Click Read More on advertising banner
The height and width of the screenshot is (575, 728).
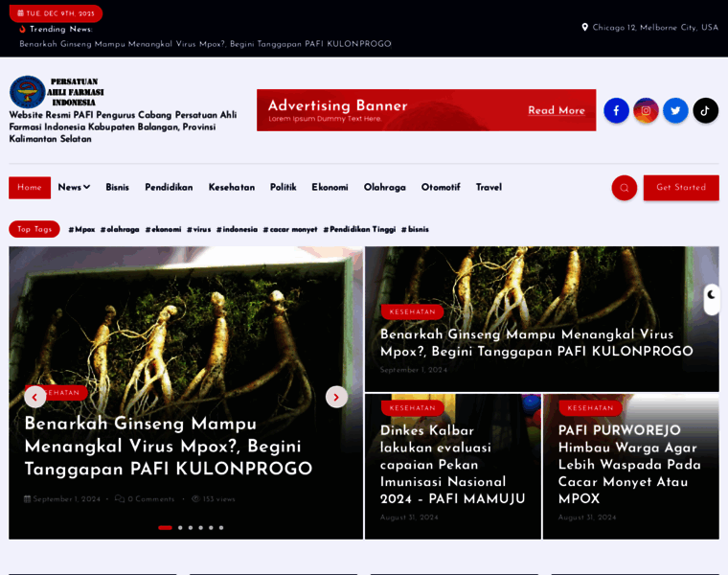557,110
